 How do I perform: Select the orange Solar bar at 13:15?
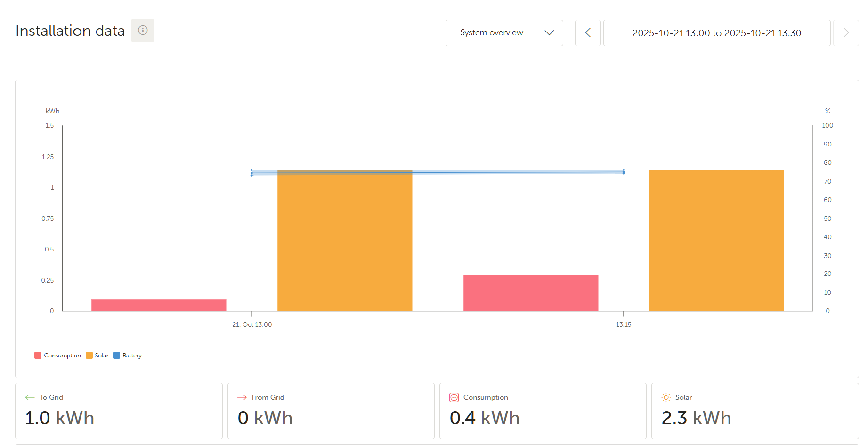click(716, 240)
